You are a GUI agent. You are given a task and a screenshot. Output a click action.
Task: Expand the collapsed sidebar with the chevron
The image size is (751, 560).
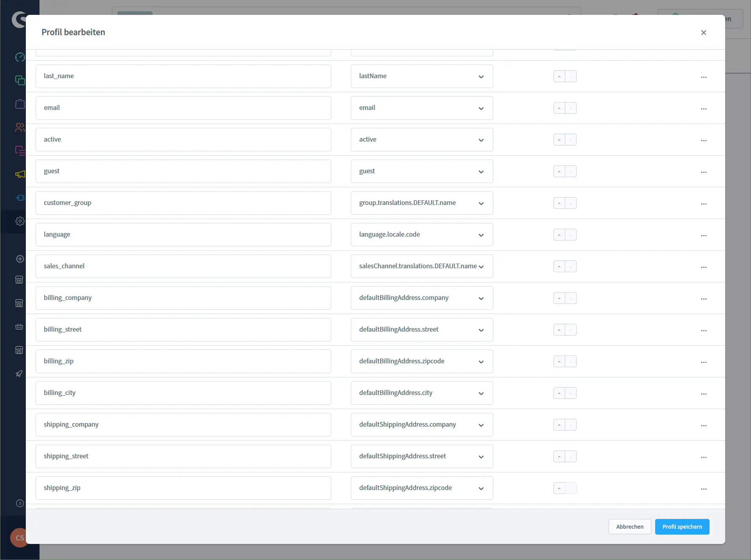point(20,503)
